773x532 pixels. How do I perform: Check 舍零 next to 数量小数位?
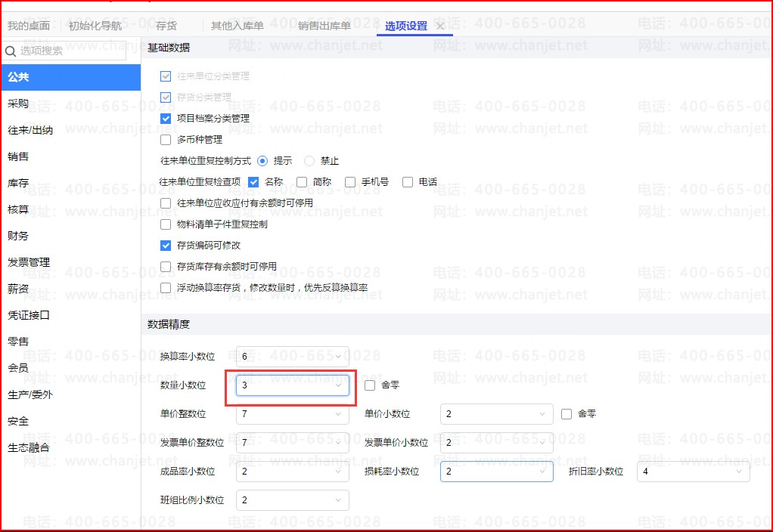[370, 385]
